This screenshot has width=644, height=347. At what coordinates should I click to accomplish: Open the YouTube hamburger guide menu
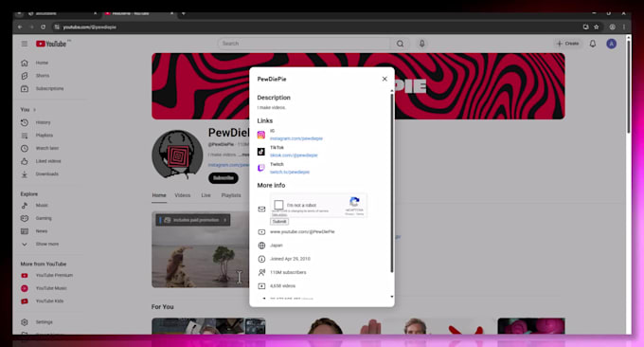point(25,44)
